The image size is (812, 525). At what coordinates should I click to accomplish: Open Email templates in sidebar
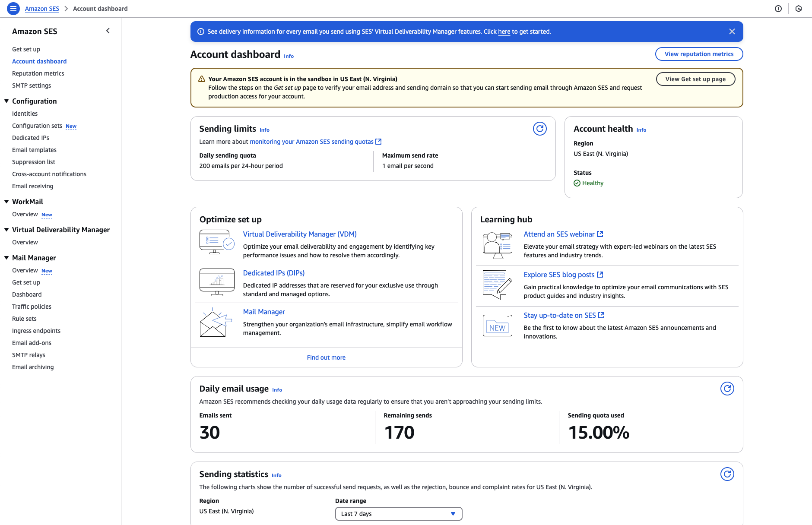point(34,150)
